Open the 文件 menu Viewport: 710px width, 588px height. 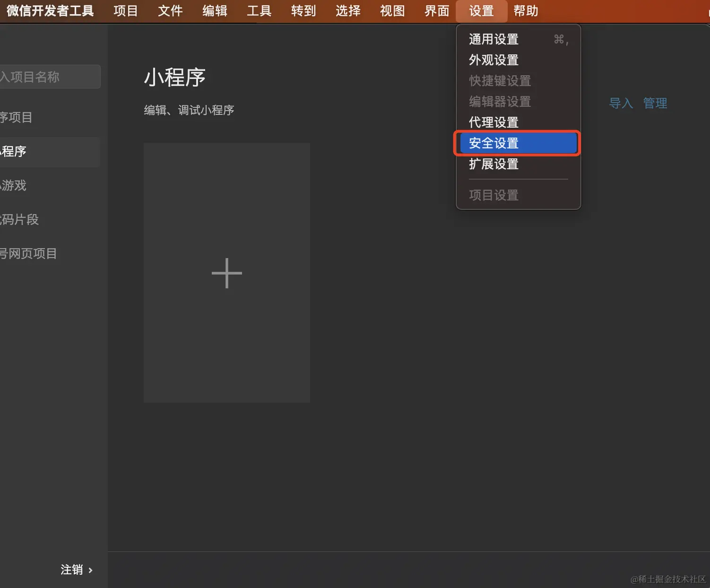pos(170,11)
